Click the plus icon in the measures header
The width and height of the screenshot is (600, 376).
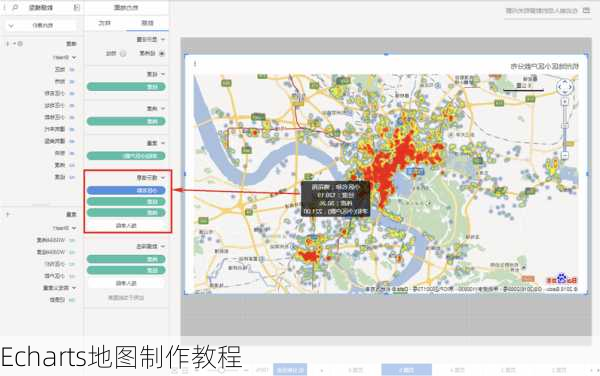click(7, 214)
